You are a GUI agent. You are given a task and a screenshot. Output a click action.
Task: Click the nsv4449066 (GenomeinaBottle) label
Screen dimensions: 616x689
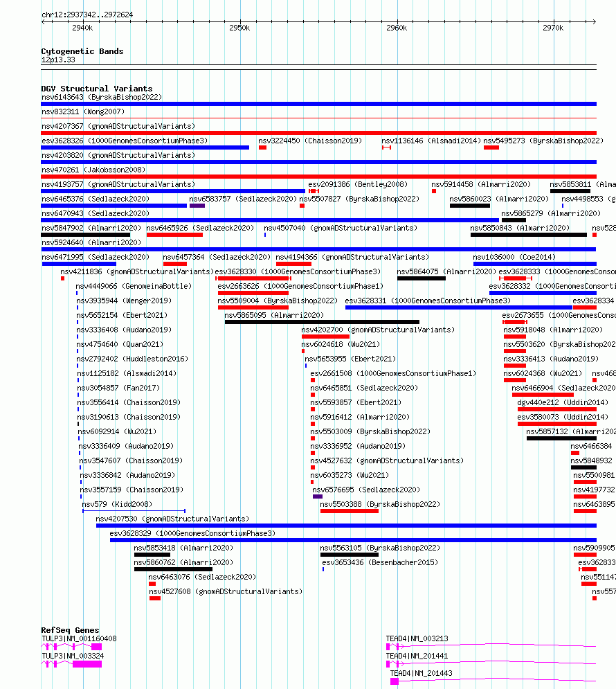pyautogui.click(x=134, y=285)
